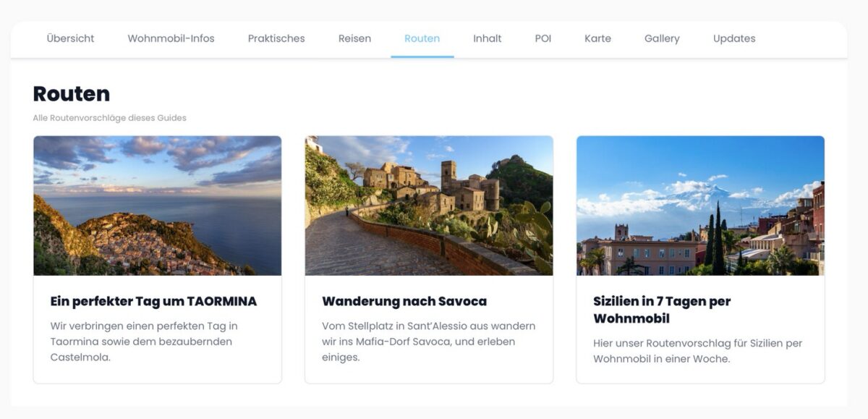Click the Sant'Alessio description in Savoca card
Viewport: 868px width, 419px height.
point(428,342)
